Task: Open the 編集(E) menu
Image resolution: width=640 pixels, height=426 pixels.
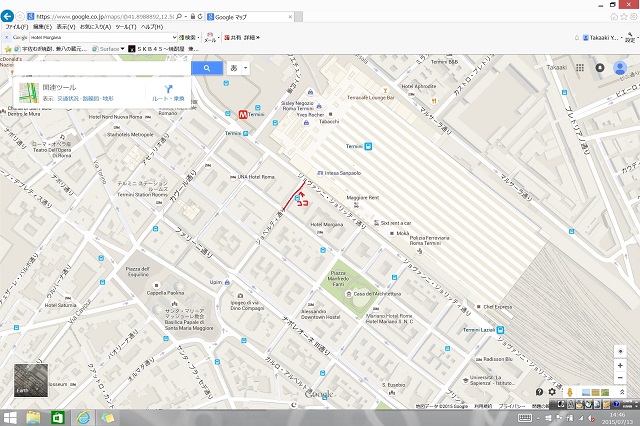Action: [x=42, y=27]
